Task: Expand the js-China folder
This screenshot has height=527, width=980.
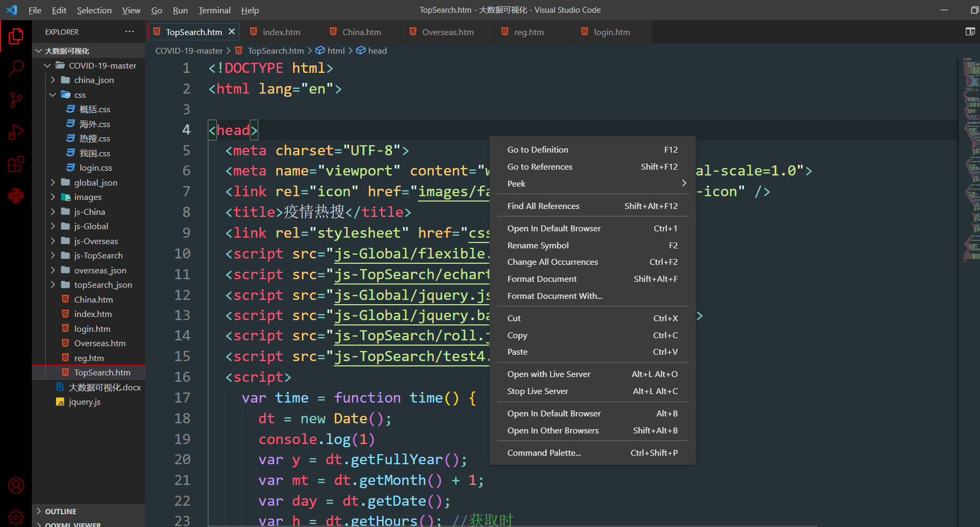Action: tap(53, 212)
